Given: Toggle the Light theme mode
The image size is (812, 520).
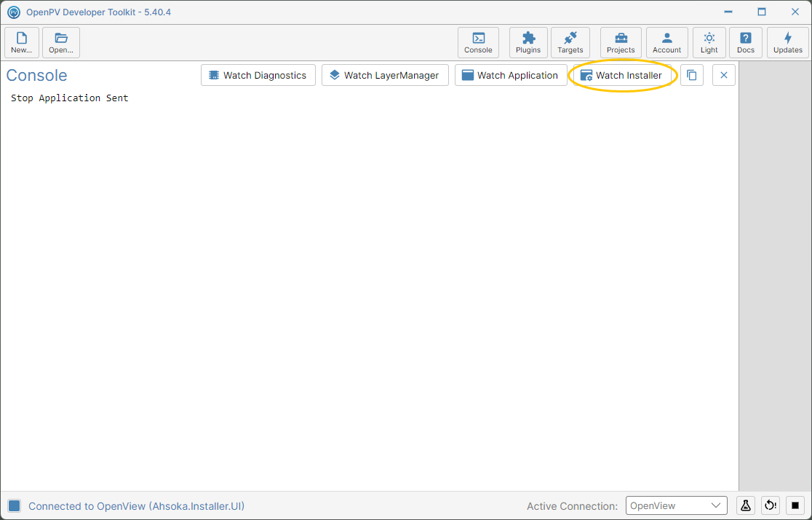Looking at the screenshot, I should tap(709, 42).
